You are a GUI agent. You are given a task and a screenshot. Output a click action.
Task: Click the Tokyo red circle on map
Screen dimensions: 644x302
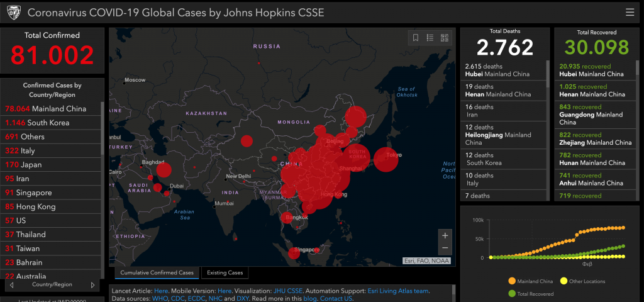[x=386, y=160]
